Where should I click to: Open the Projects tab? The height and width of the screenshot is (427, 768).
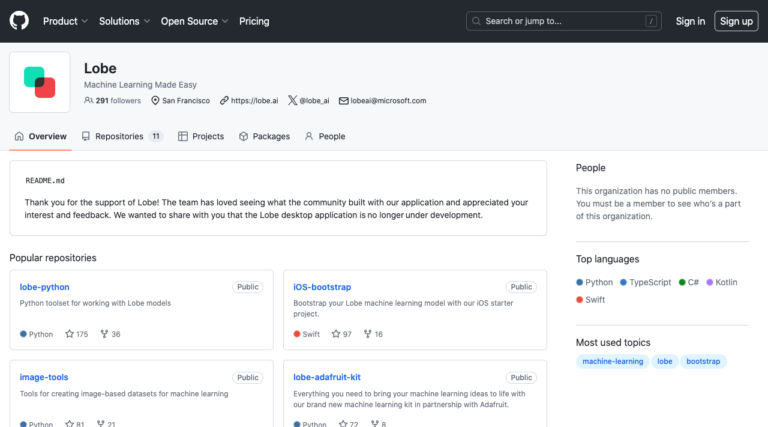point(201,136)
